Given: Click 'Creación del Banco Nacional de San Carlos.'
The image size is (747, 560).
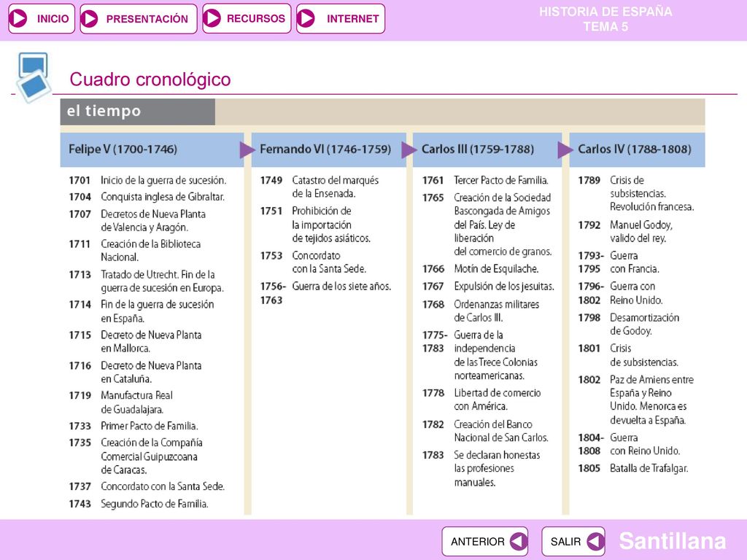Looking at the screenshot, I should (501, 431).
